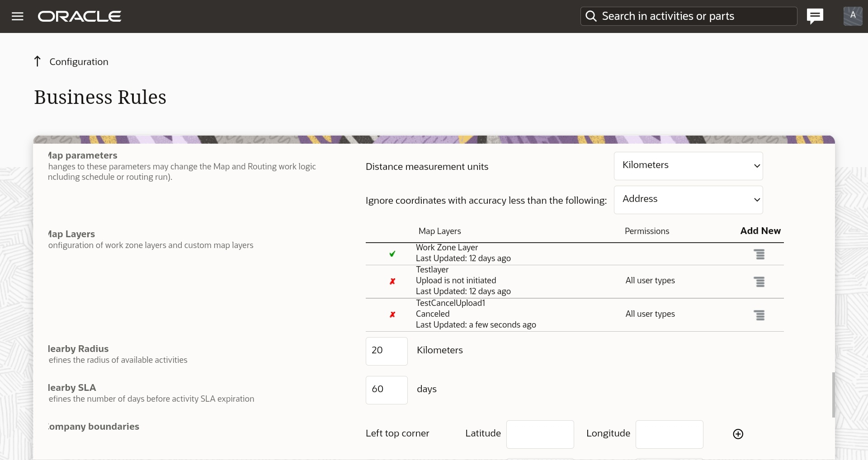The height and width of the screenshot is (460, 868).
Task: Click the red X status on TestCancelUpload1
Action: (x=392, y=314)
